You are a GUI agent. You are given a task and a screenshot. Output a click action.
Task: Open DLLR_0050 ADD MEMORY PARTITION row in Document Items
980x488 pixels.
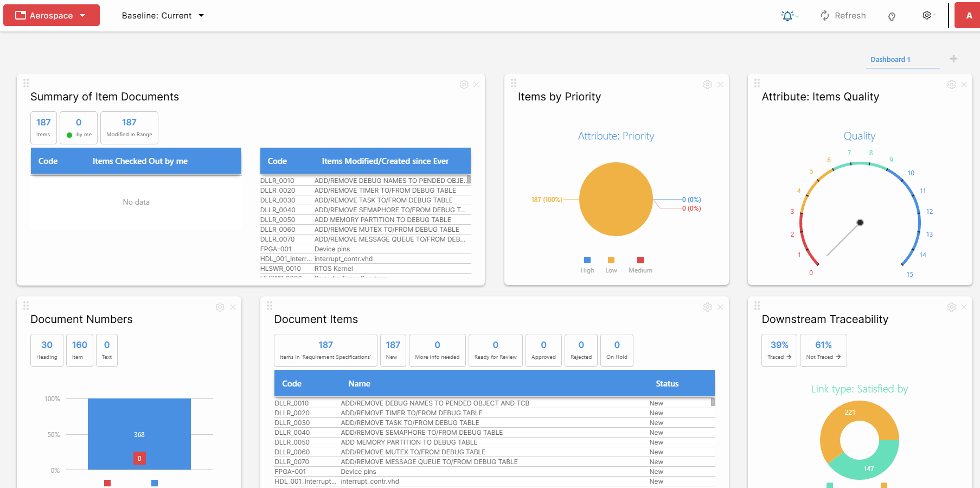point(495,442)
